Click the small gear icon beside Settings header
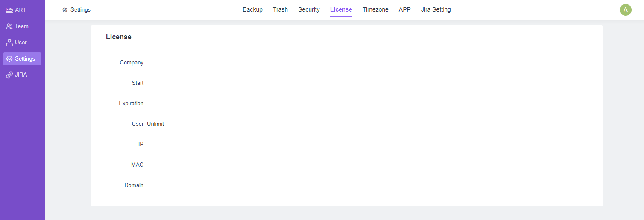The image size is (644, 220). coord(65,10)
